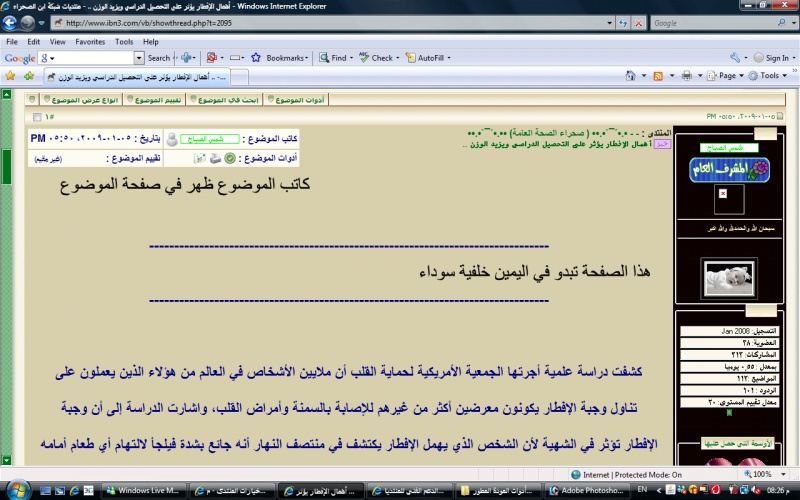
Task: Open the Page dropdown menu
Action: (x=729, y=75)
